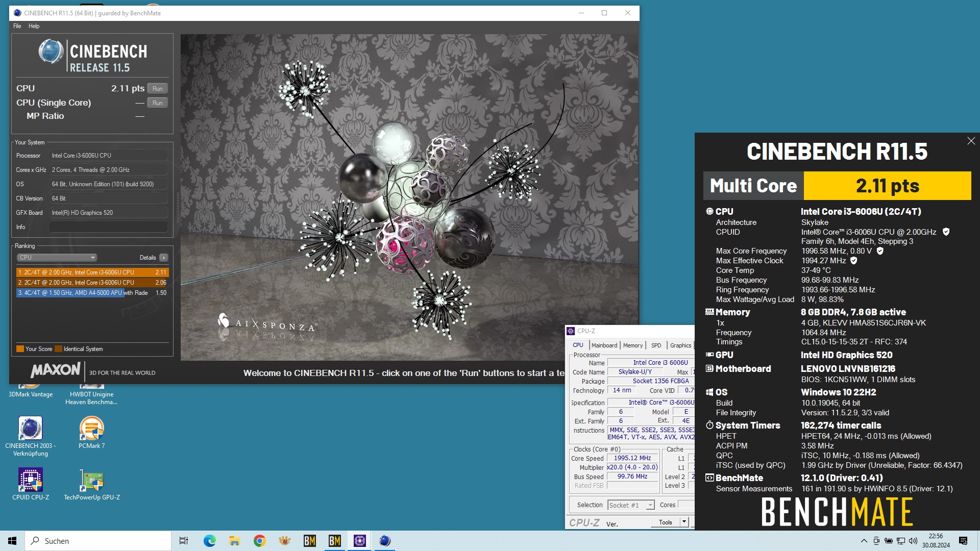Click the Core Speed value 1995.12 MHz

(x=632, y=458)
